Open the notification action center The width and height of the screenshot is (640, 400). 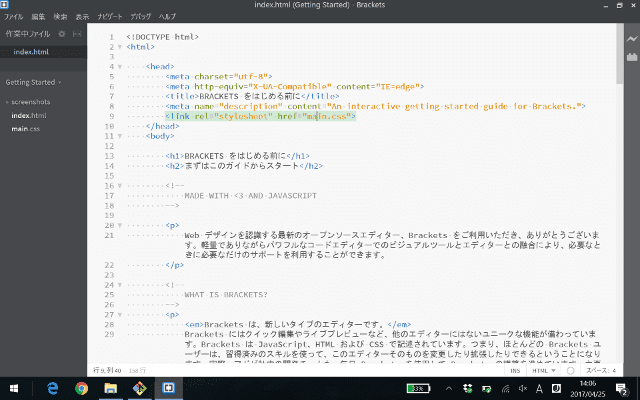621,389
